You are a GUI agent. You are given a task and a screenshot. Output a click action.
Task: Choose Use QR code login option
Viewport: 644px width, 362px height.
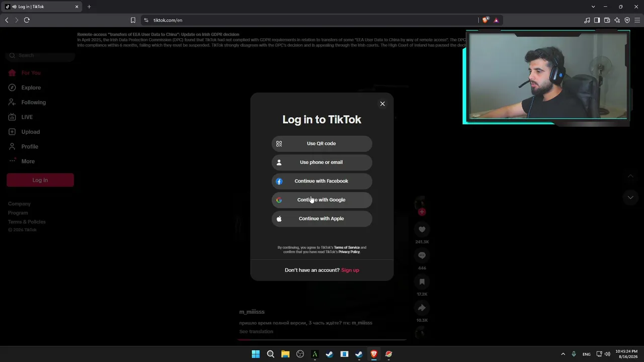[322, 143]
